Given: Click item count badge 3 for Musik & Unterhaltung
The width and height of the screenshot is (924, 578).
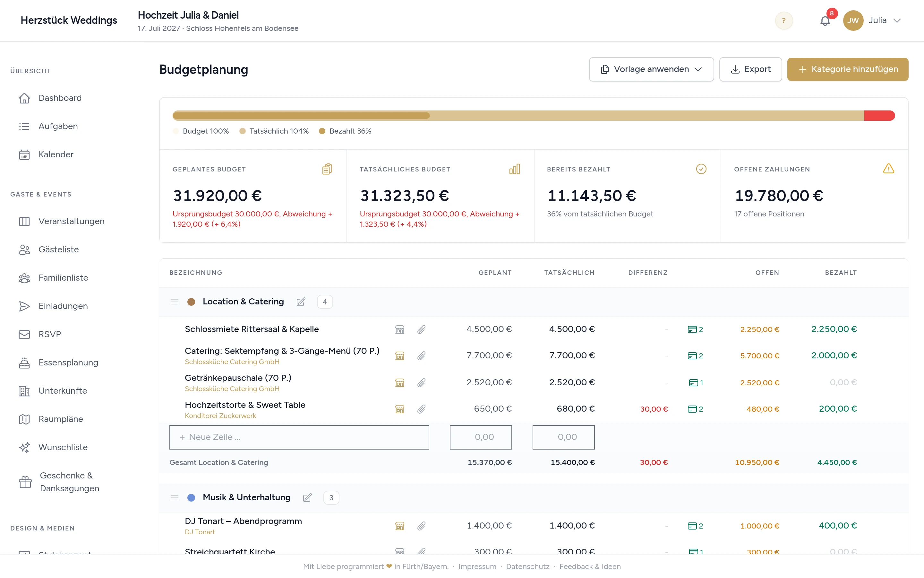Looking at the screenshot, I should [x=331, y=497].
